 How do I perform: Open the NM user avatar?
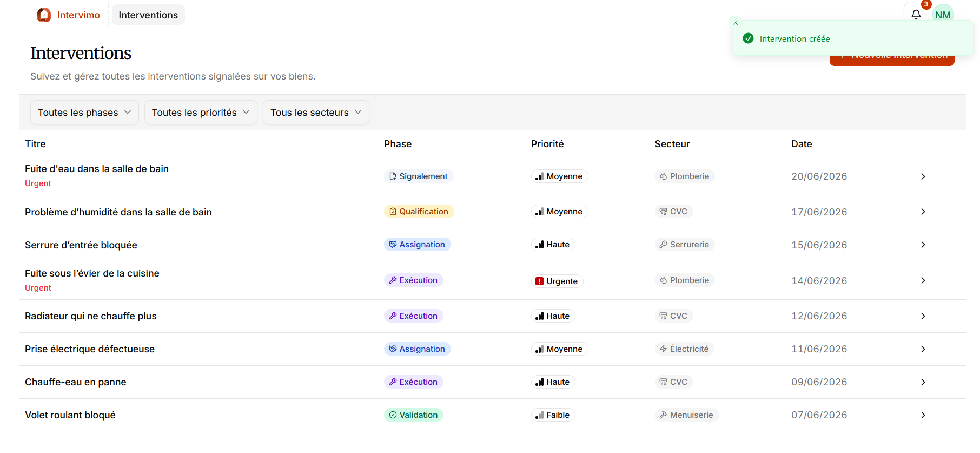click(x=943, y=15)
